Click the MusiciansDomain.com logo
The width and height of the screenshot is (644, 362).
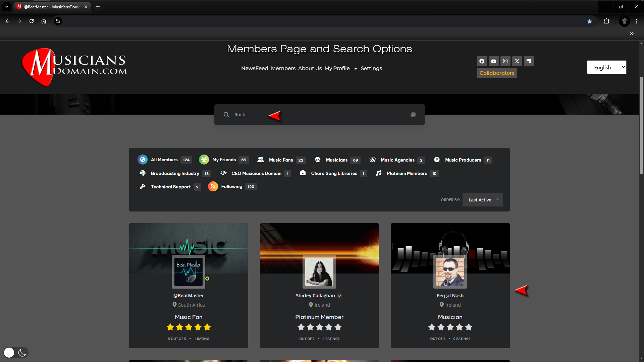74,67
